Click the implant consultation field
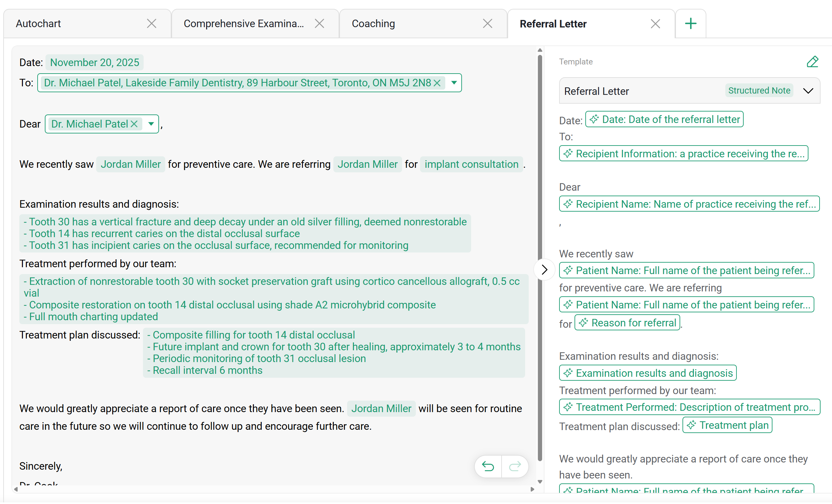Viewport: 832px width, 504px height. click(x=471, y=165)
